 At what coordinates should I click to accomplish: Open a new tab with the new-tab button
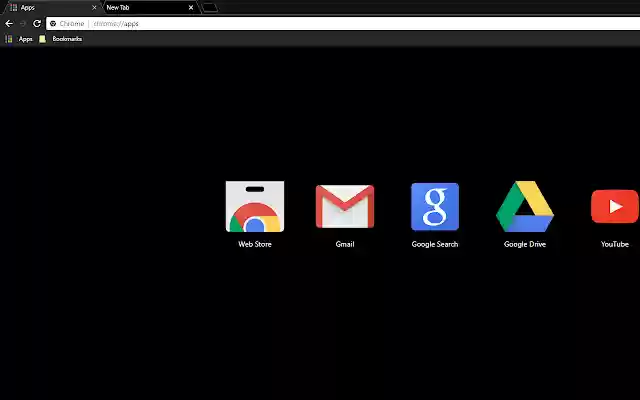tap(210, 7)
